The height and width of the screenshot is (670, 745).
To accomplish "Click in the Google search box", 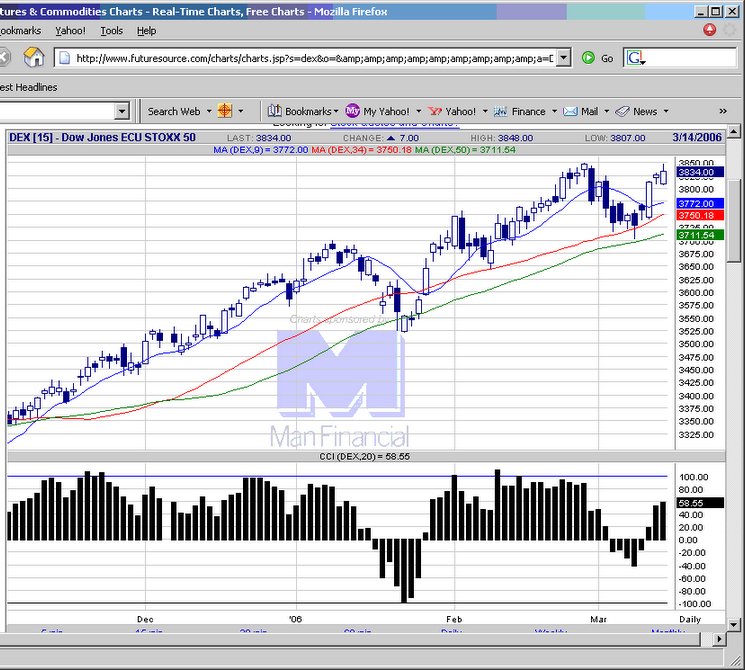I will tap(691, 58).
